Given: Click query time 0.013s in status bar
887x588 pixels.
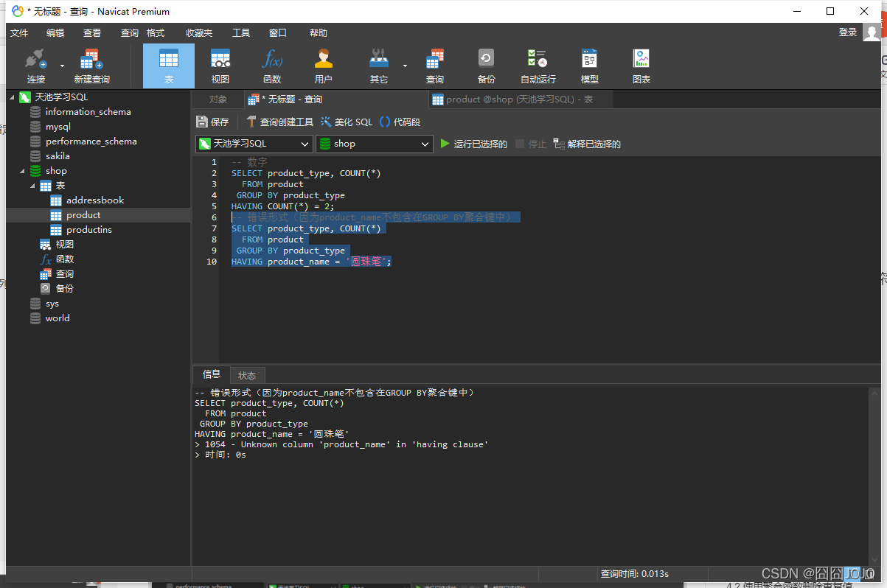Looking at the screenshot, I should coord(635,573).
